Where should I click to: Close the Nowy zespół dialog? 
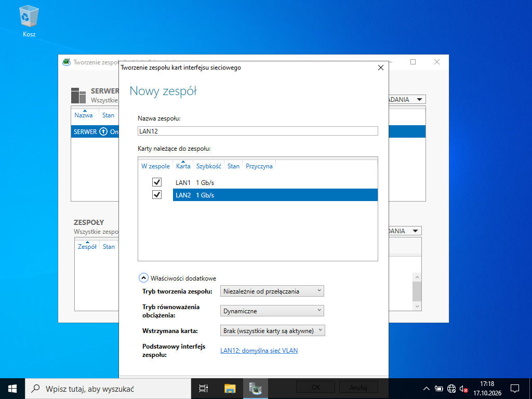(x=381, y=68)
